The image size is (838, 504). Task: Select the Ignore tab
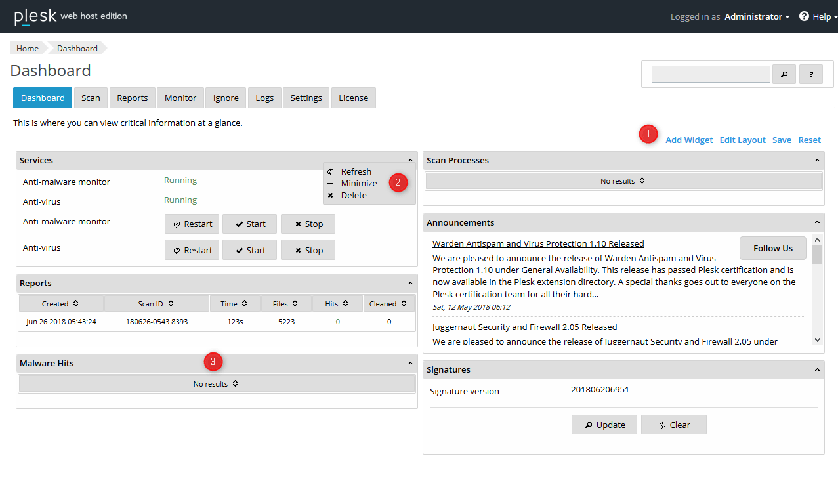pyautogui.click(x=226, y=98)
